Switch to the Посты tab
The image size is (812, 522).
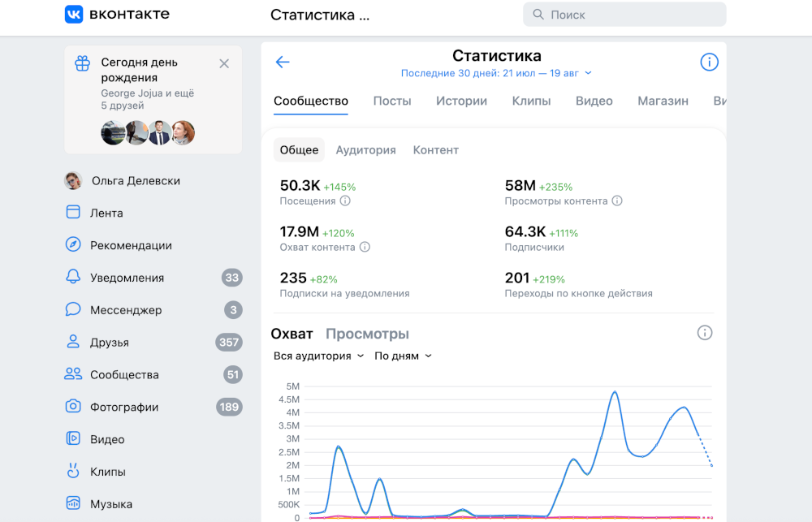click(x=392, y=101)
